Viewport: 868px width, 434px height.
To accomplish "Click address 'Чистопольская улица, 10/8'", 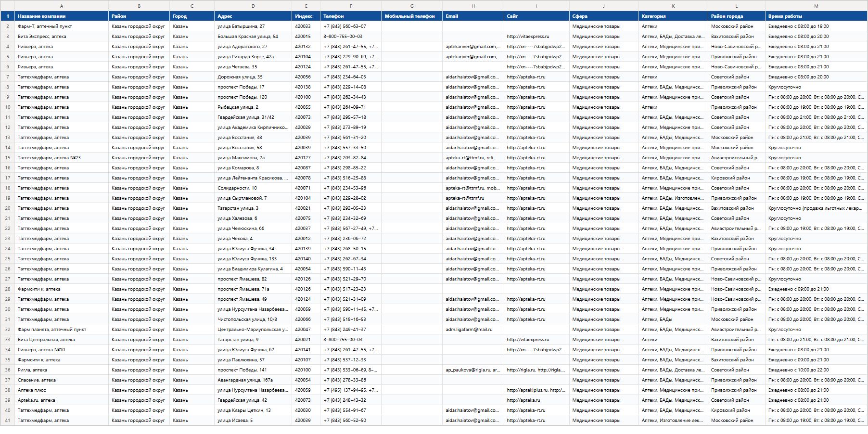I will 253,319.
